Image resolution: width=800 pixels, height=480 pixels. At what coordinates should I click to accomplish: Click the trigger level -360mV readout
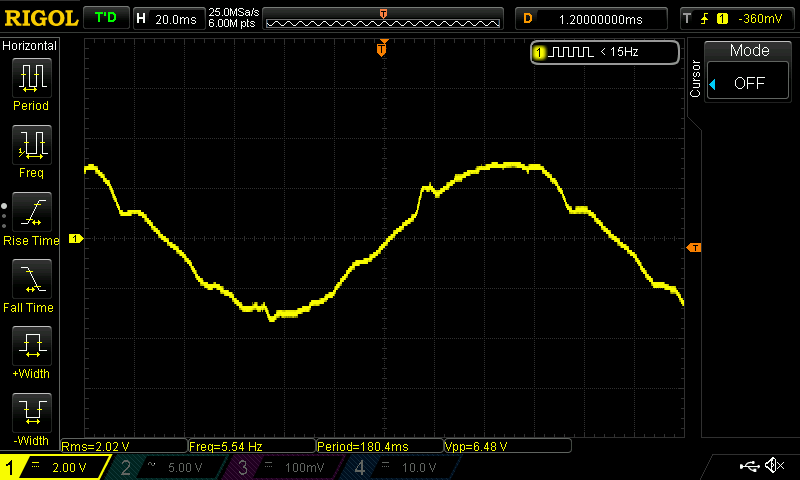(x=760, y=19)
